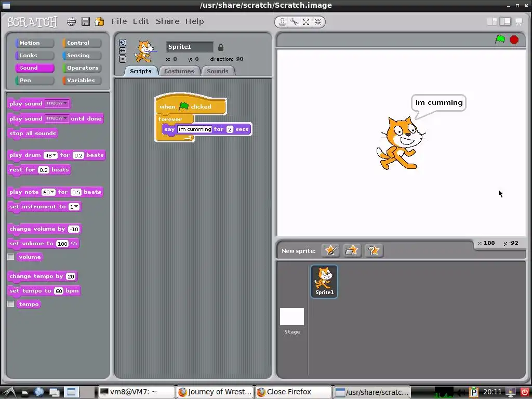The image size is (532, 399).
Task: Open the File menu
Action: tap(119, 21)
